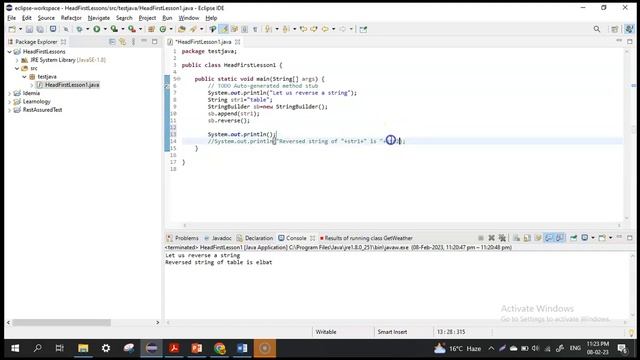Toggle Show Console on Standard Error

(560, 238)
